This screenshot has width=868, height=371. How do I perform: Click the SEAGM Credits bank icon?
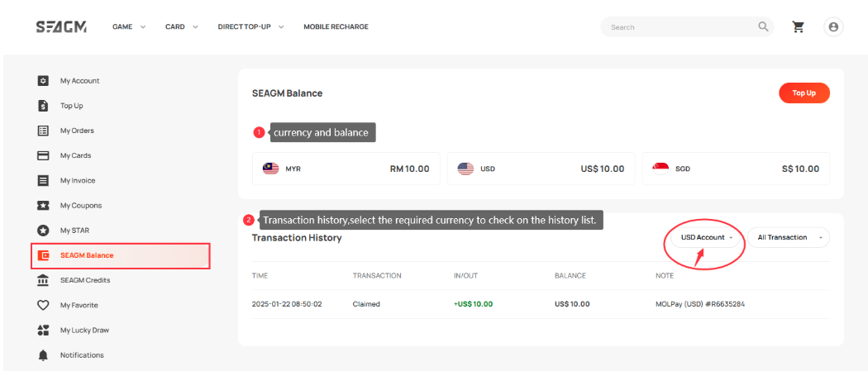[44, 280]
